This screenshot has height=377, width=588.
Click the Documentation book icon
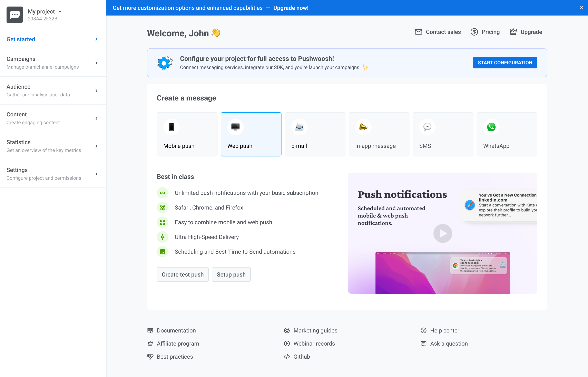(x=150, y=330)
